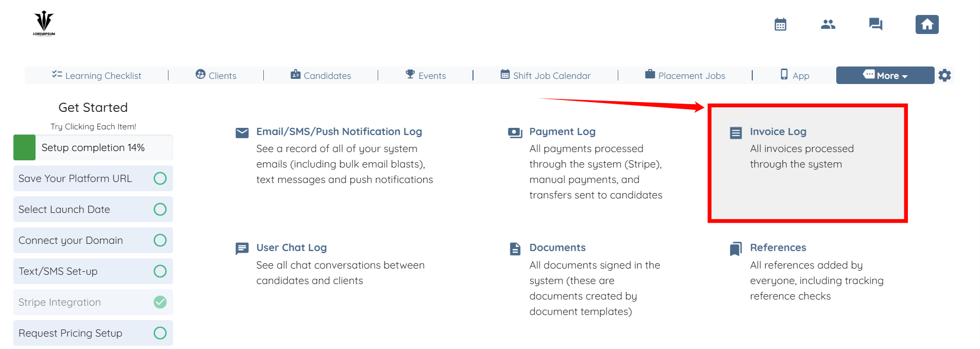Image resolution: width=980 pixels, height=349 pixels.
Task: Open the Learning Checklist tab
Action: click(96, 75)
